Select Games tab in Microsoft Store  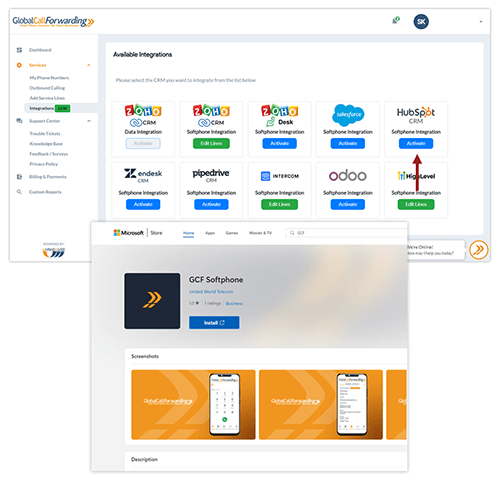pos(232,233)
